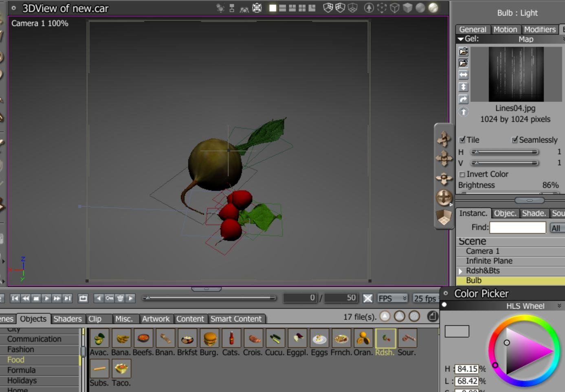Image resolution: width=565 pixels, height=392 pixels.
Task: Open the Artwork tab
Action: pos(156,319)
